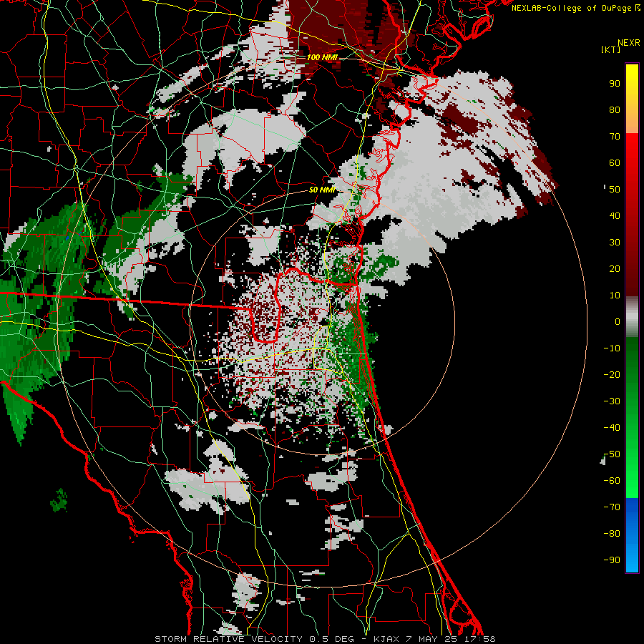
Task: Click the 20 value on velocity scale
Action: pos(615,269)
